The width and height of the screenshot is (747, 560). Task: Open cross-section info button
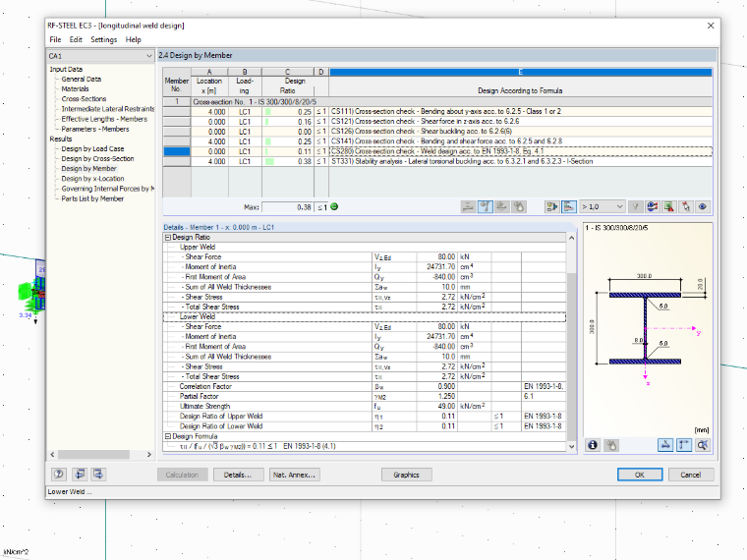pos(593,445)
